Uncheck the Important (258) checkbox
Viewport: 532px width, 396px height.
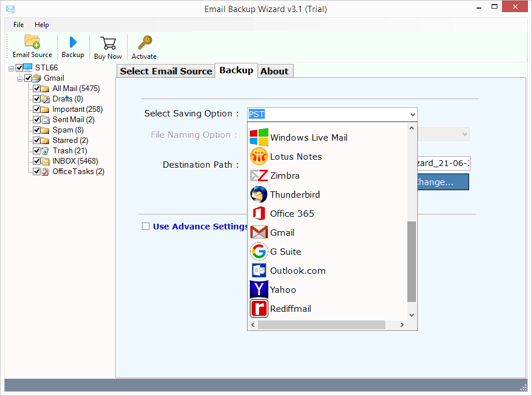click(x=37, y=109)
